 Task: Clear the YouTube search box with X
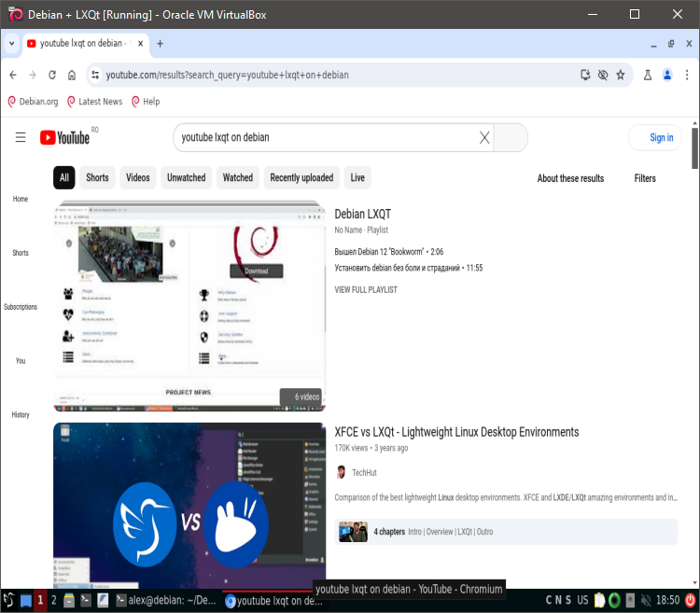[x=484, y=137]
